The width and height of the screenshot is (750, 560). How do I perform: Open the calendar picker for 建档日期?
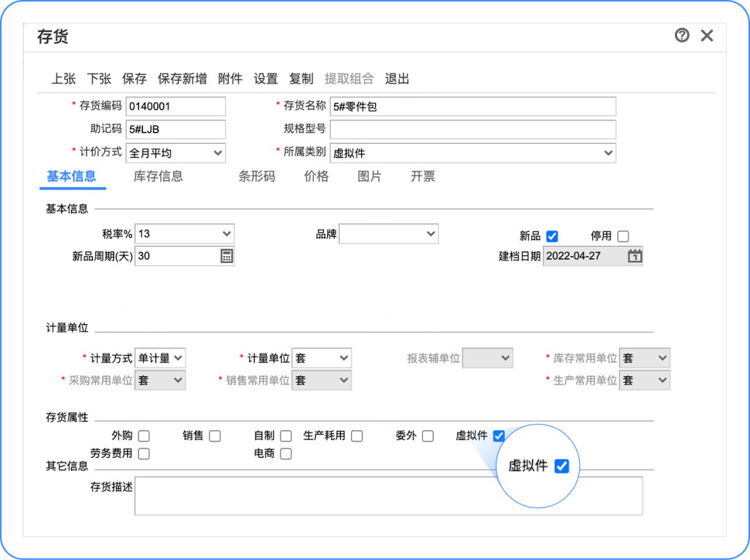633,255
